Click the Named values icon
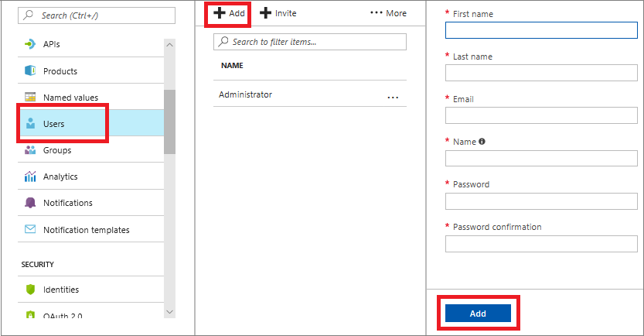The width and height of the screenshot is (644, 336). [31, 98]
